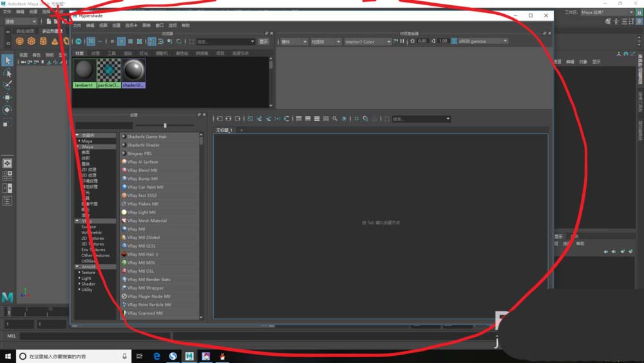Viewport: 644px width, 363px height.
Task: Open the Hypershade File menu
Action: [77, 26]
